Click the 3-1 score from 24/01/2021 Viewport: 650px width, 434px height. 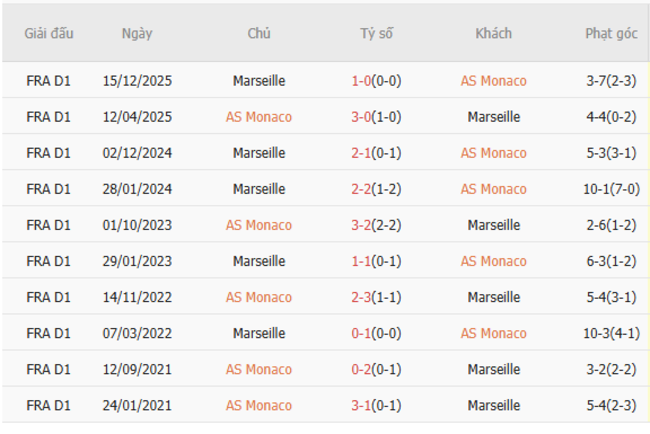click(361, 405)
